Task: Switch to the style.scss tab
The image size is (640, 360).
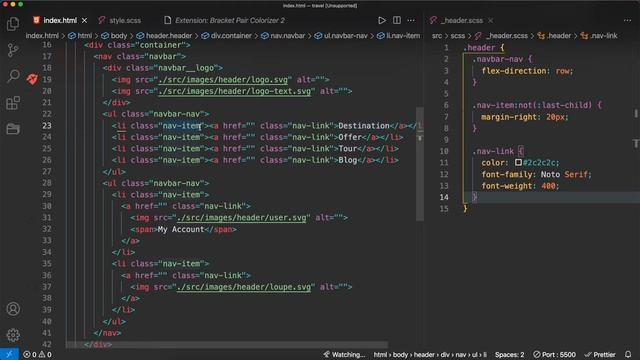Action: point(124,20)
